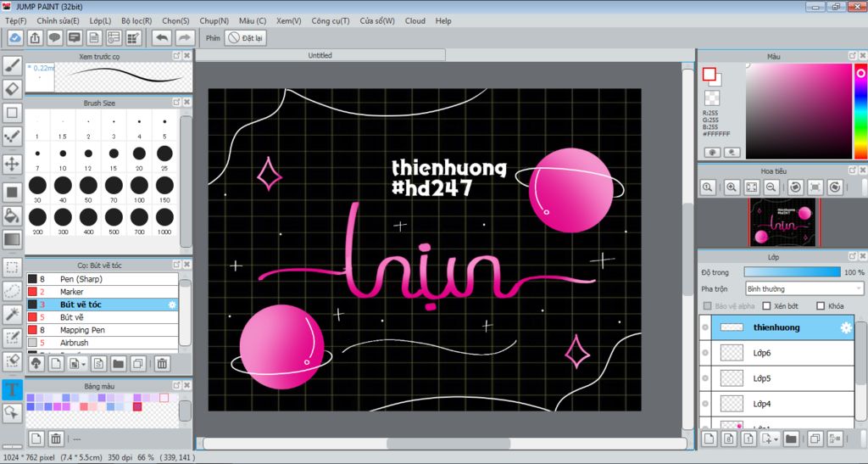Image resolution: width=868 pixels, height=464 pixels.
Task: Open the Chỉnh sửa(E) menu
Action: [x=58, y=20]
